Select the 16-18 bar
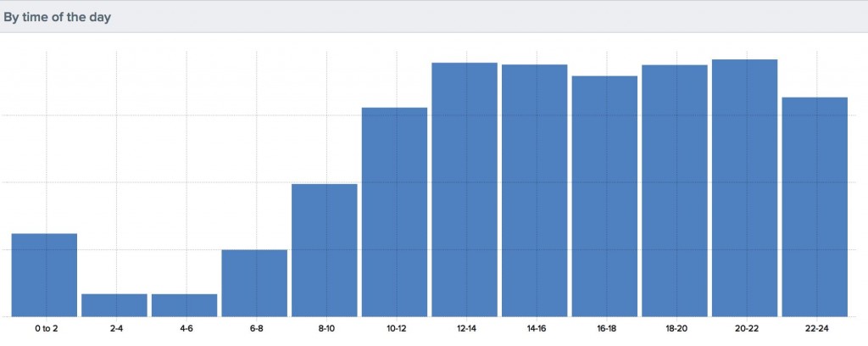Viewport: 868px width, 346px height. (x=604, y=196)
